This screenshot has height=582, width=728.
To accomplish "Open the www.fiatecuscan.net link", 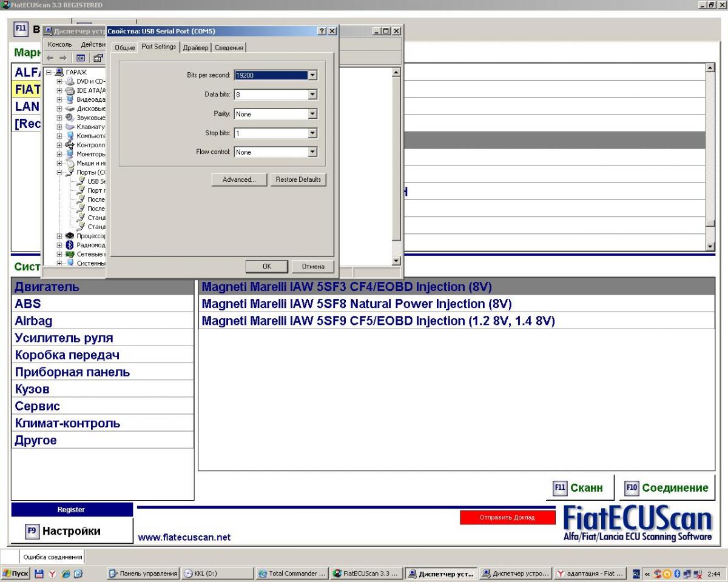I will click(x=184, y=537).
